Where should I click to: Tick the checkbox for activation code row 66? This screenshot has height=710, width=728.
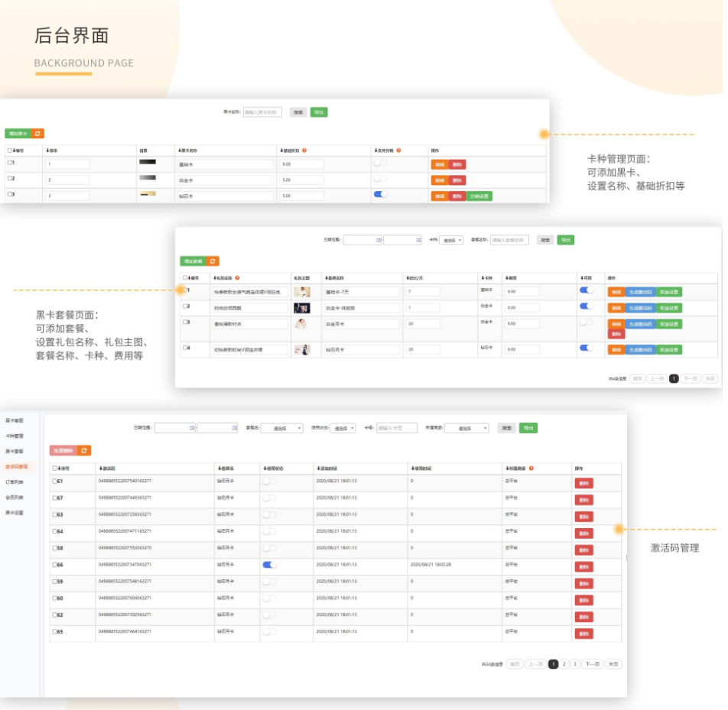pos(55,565)
